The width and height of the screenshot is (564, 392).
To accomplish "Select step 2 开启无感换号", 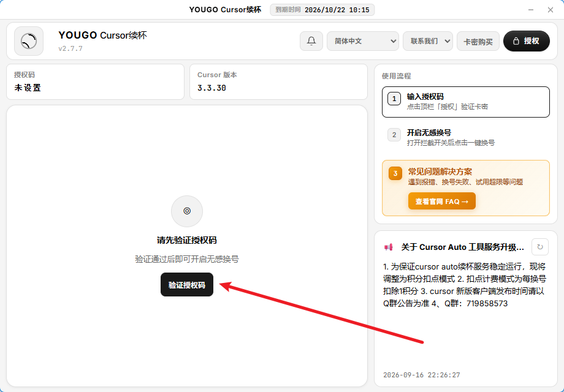I will point(465,138).
